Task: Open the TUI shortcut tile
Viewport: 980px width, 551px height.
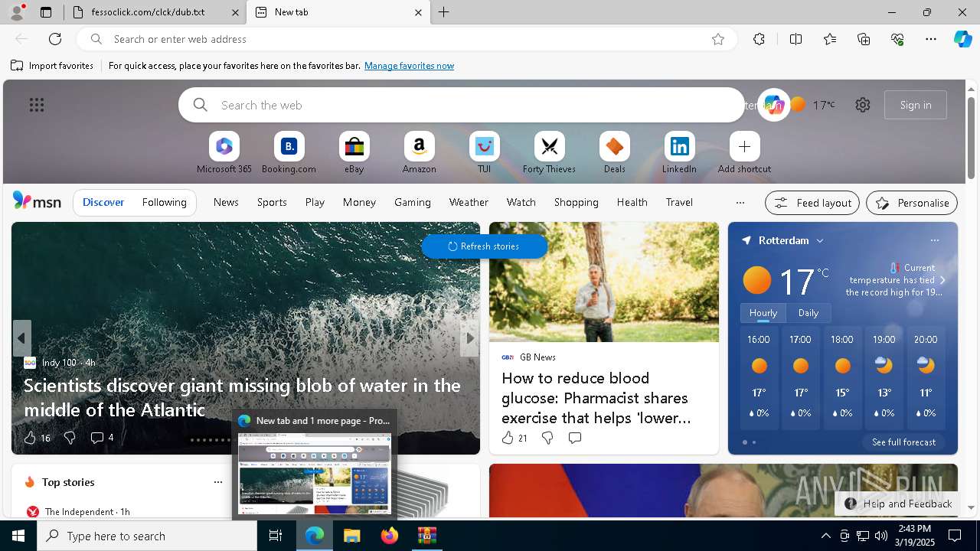Action: tap(484, 153)
